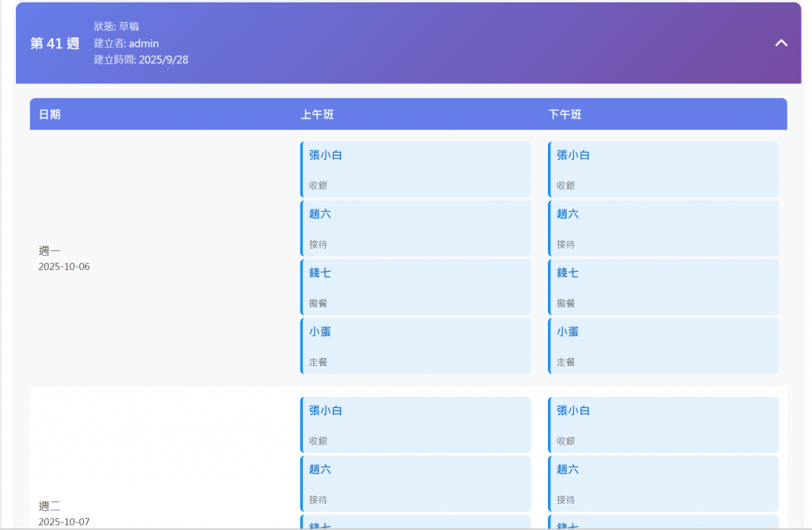Select Monday afternoon 張小白 收銀 card
Image resolution: width=812 pixels, height=530 pixels.
[664, 170]
